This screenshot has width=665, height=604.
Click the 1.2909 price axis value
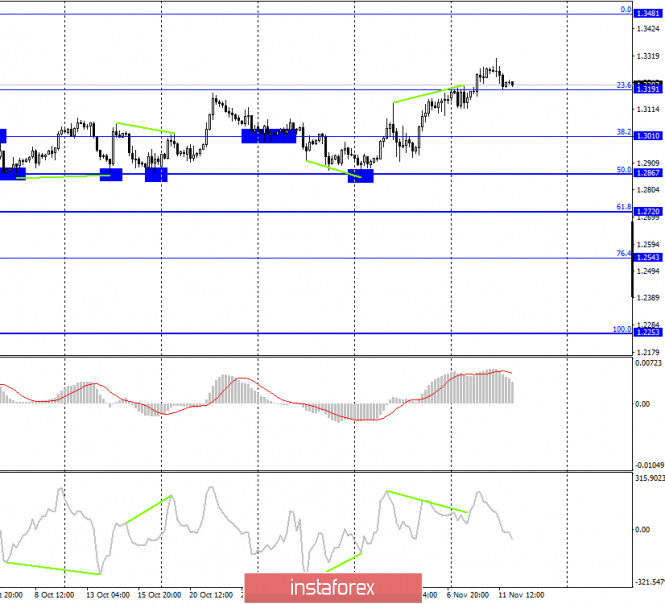(648, 163)
